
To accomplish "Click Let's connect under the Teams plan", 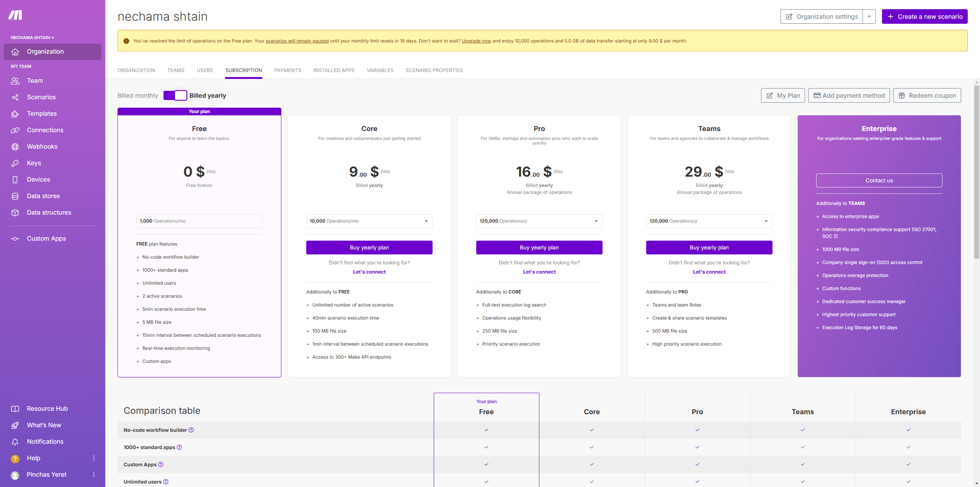I will click(709, 272).
